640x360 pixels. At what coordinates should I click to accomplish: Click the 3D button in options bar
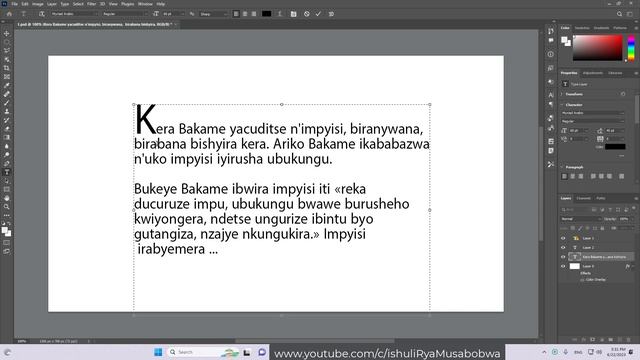pyautogui.click(x=331, y=14)
